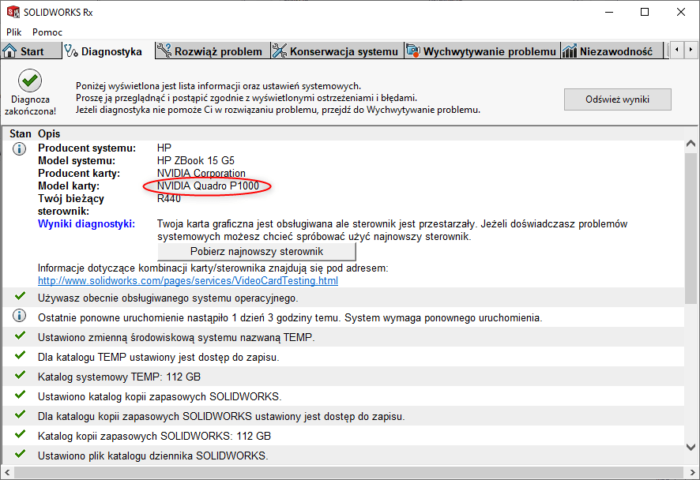Open the Rozwiąż problem tab

coord(212,51)
